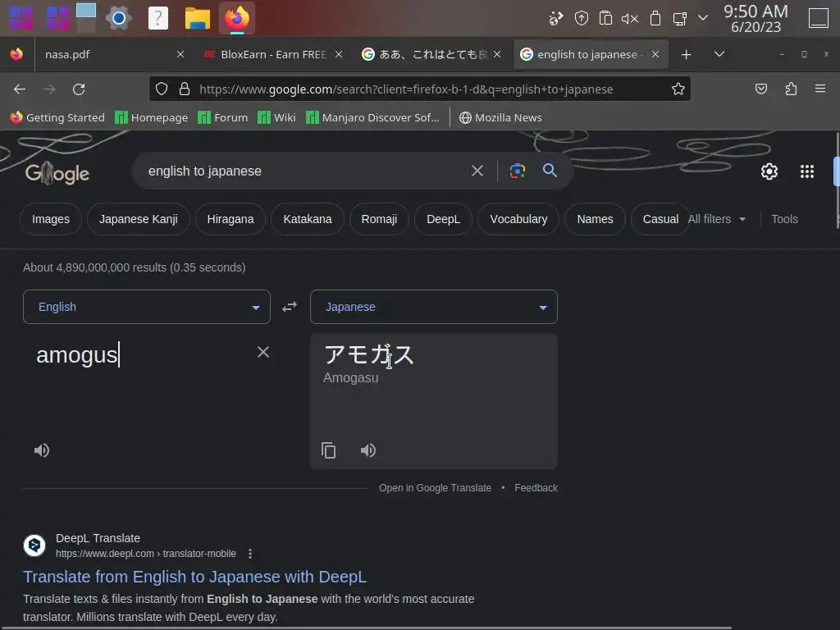Select the Katakana filter chip

coord(308,219)
